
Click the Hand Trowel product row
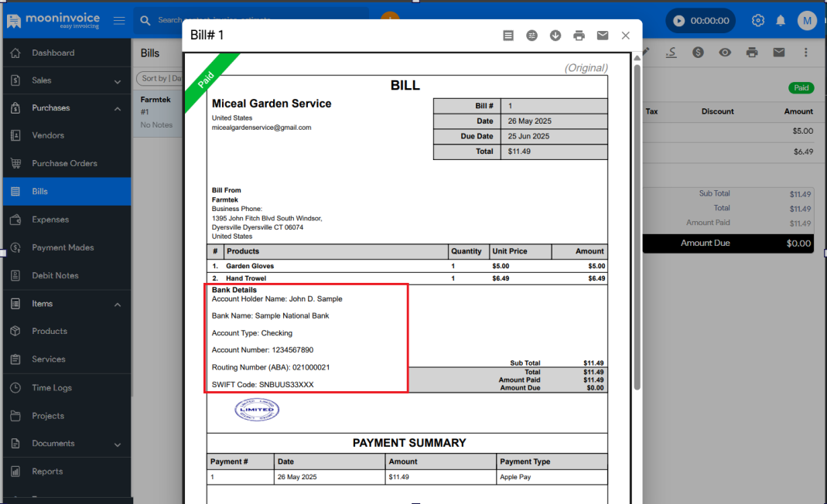(x=407, y=278)
